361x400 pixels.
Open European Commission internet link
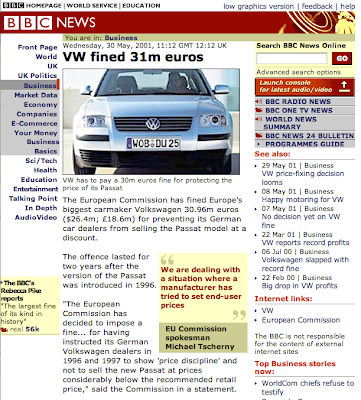click(301, 320)
